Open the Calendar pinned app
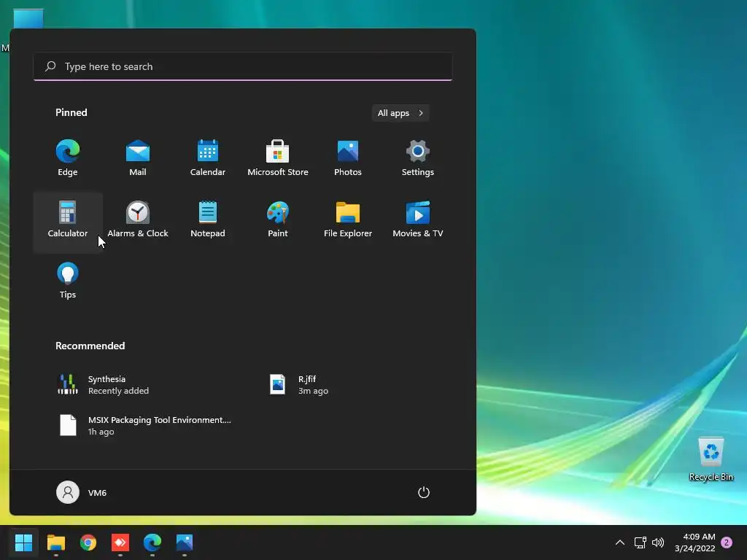 point(208,158)
